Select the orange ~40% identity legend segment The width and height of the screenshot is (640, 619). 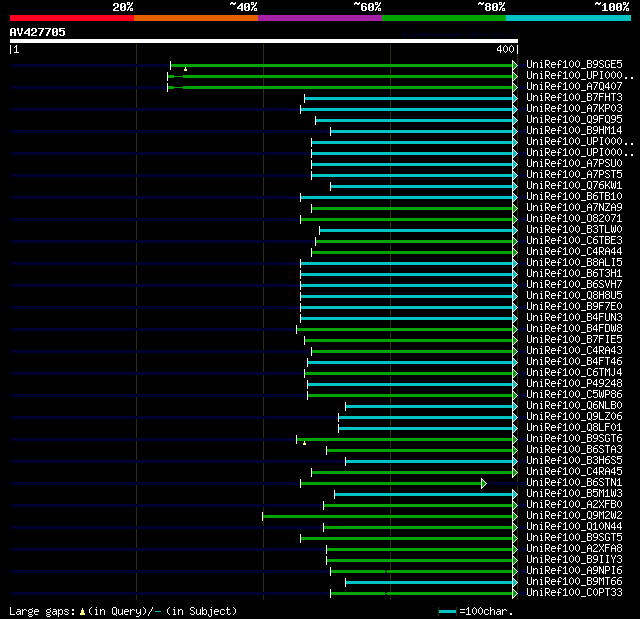[x=196, y=18]
